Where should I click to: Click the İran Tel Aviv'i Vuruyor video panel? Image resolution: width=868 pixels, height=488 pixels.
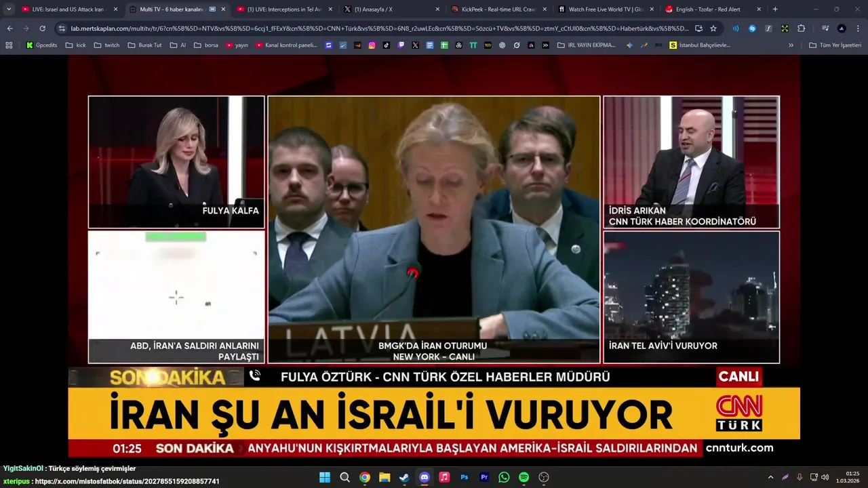[692, 298]
